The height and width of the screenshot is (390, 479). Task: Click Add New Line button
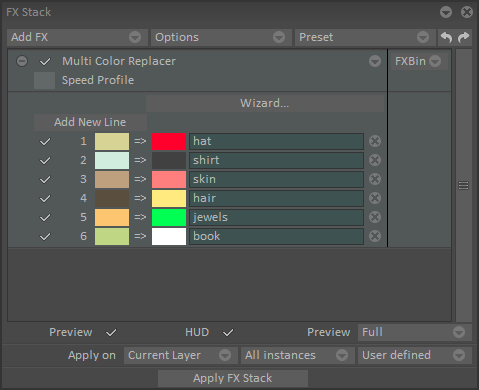coord(90,122)
